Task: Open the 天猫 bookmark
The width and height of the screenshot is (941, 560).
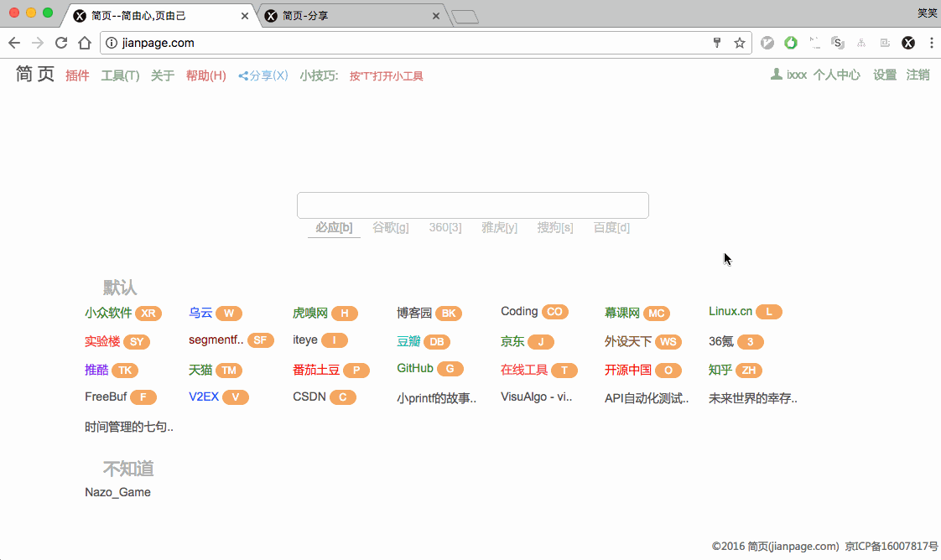Action: pos(200,370)
